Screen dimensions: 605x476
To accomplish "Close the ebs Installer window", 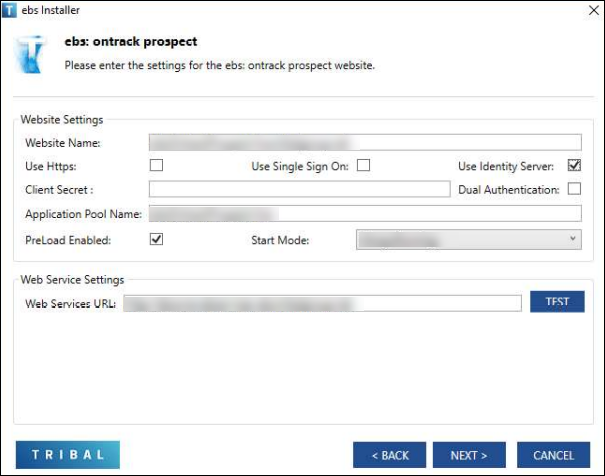I will [x=594, y=10].
